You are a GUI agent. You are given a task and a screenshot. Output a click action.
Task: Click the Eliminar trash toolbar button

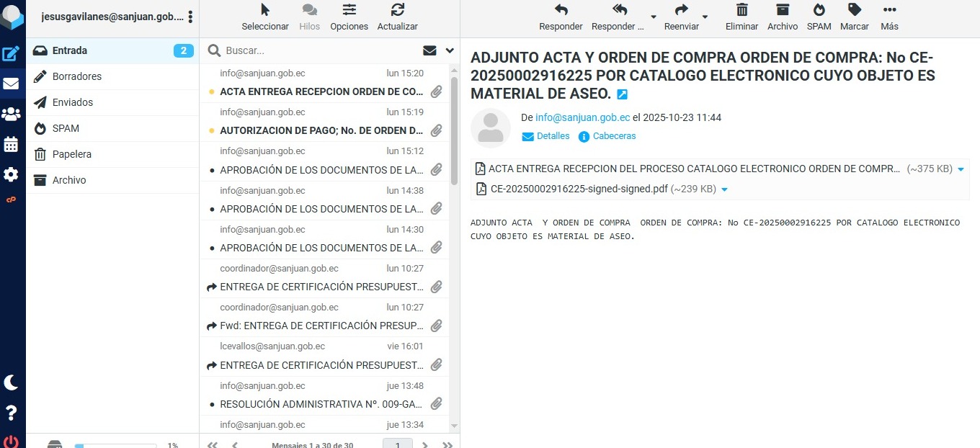(x=741, y=17)
